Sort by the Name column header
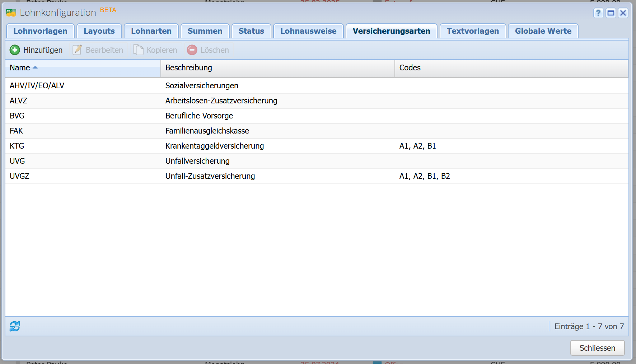Image resolution: width=636 pixels, height=364 pixels. [x=20, y=68]
